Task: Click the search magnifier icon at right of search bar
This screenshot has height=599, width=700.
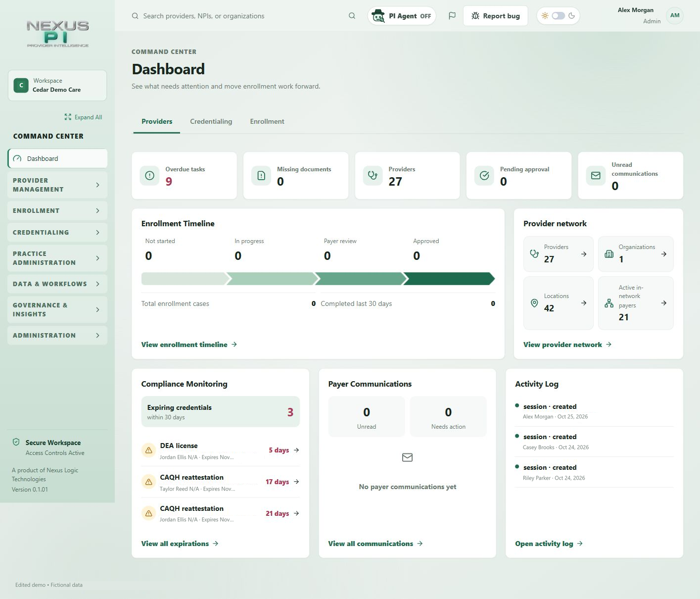Action: tap(352, 16)
